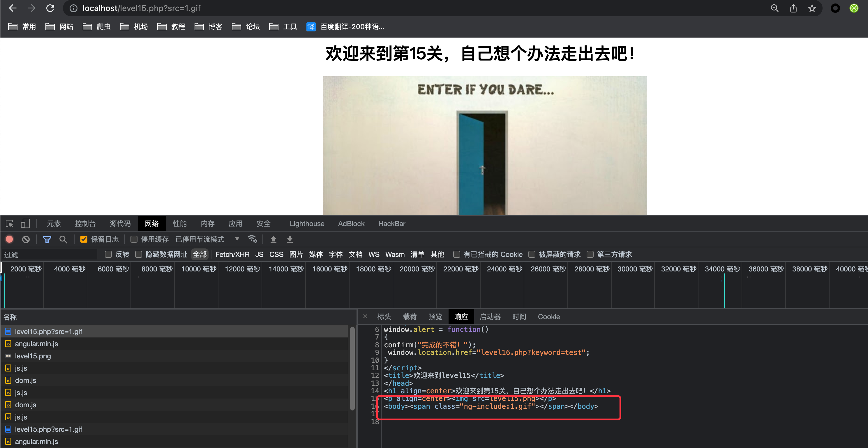Open the 常用 bookmarks folder
The width and height of the screenshot is (868, 448).
click(22, 26)
